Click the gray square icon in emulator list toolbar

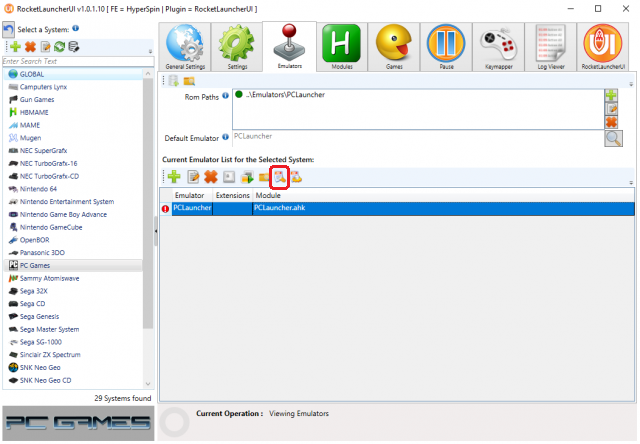(229, 177)
